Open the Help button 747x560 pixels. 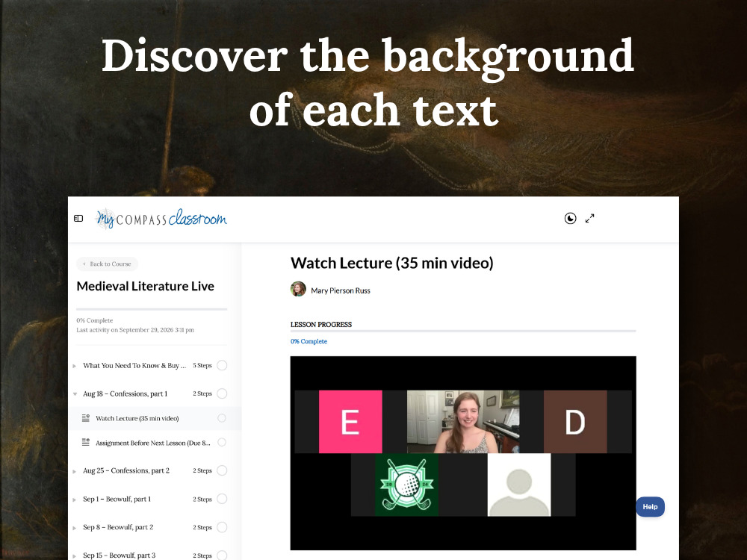[x=651, y=507]
